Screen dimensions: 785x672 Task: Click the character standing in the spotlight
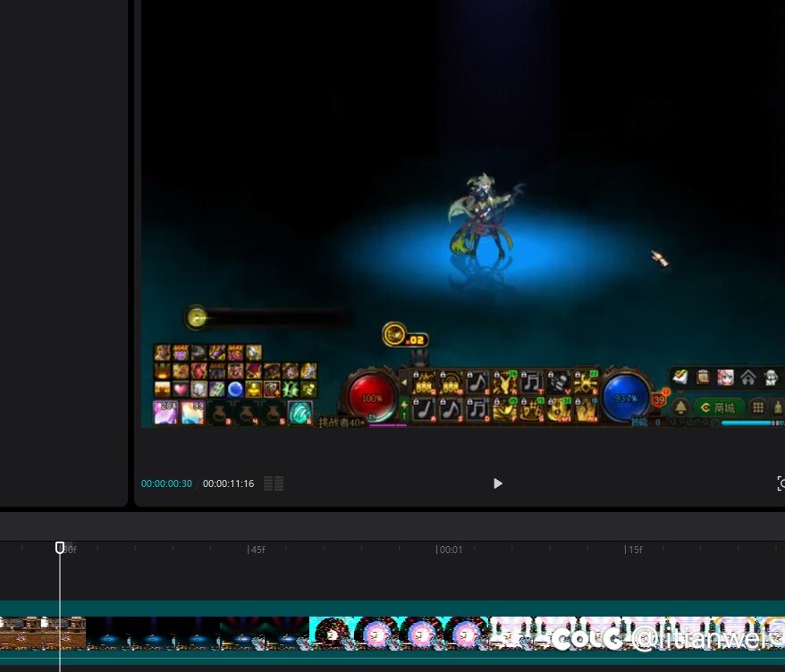482,216
